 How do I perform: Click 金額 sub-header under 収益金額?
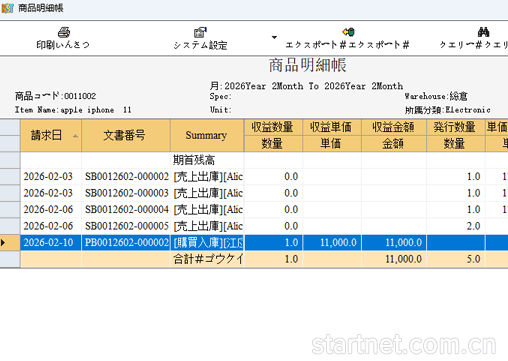tap(394, 144)
